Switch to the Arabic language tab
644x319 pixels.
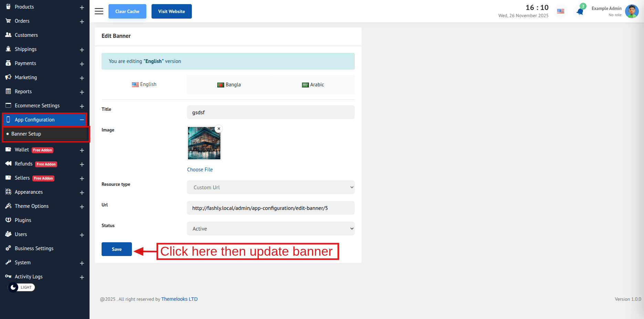click(x=313, y=85)
